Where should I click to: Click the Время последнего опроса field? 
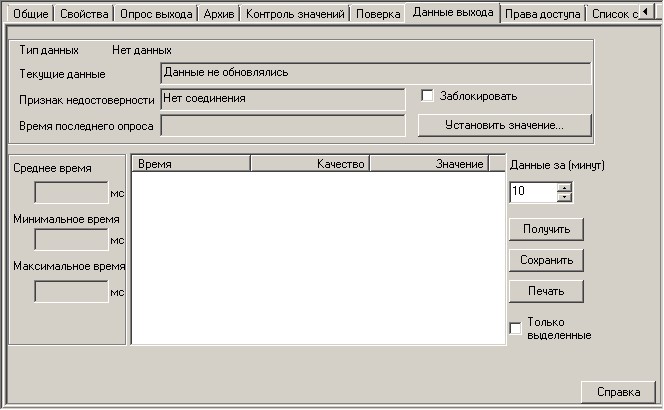tap(283, 126)
